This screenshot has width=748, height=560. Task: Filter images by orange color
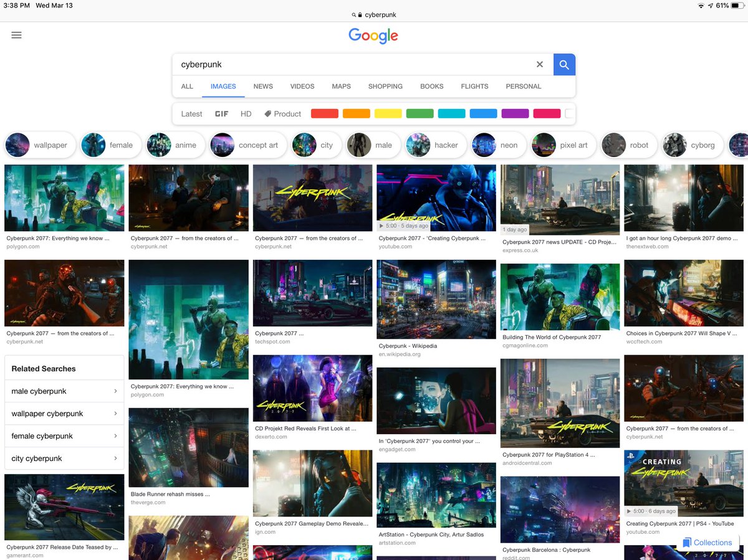tap(357, 113)
